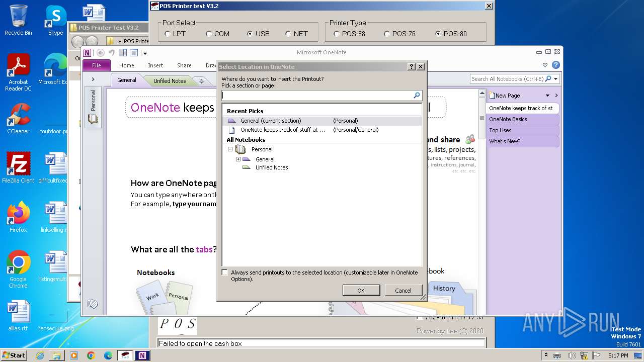644x362 pixels.
Task: Launch Internet Explorer from taskbar
Action: click(40, 355)
